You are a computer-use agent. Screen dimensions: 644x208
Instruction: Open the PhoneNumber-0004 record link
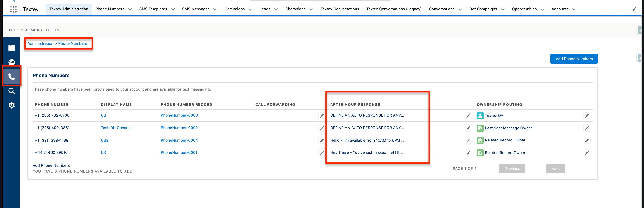179,140
